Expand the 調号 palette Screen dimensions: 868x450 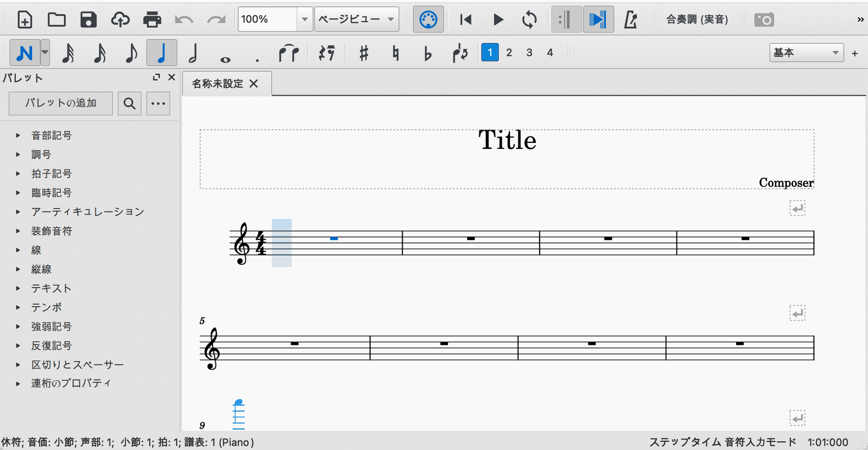click(41, 155)
